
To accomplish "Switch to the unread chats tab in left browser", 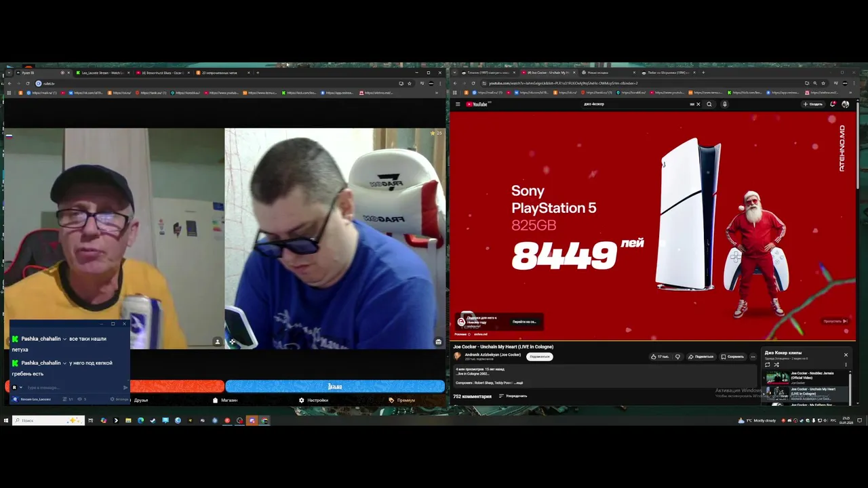I will pyautogui.click(x=222, y=73).
